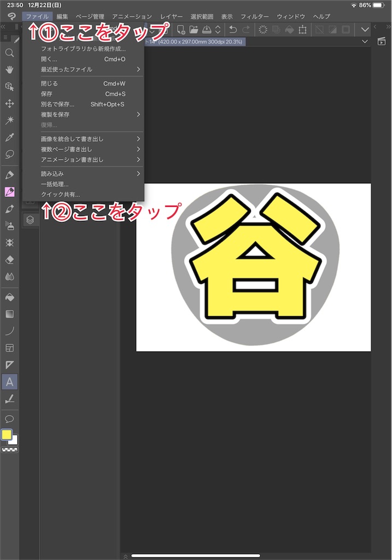Select the Operation object cube tool
392x560 pixels.
coord(10,87)
